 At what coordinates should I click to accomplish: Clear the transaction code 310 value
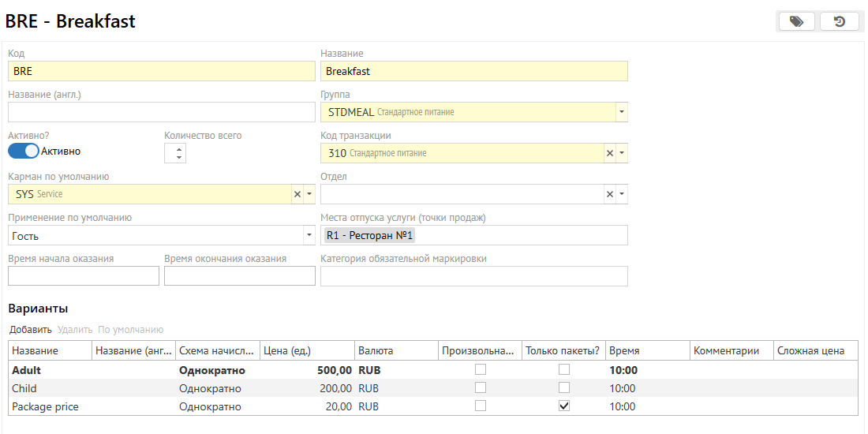pyautogui.click(x=609, y=153)
